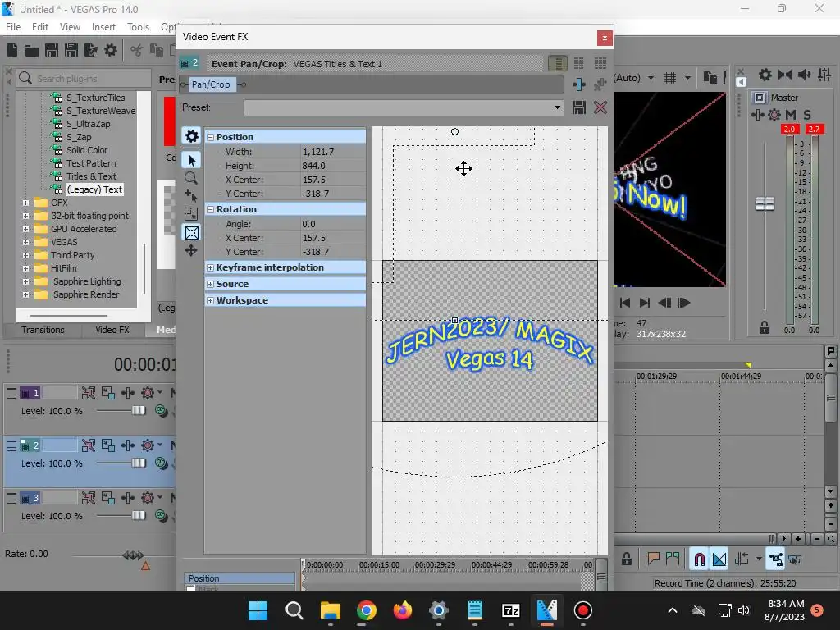Toggle Enable Snapping magnet in timeline toolbar
The image size is (840, 630).
(x=699, y=559)
